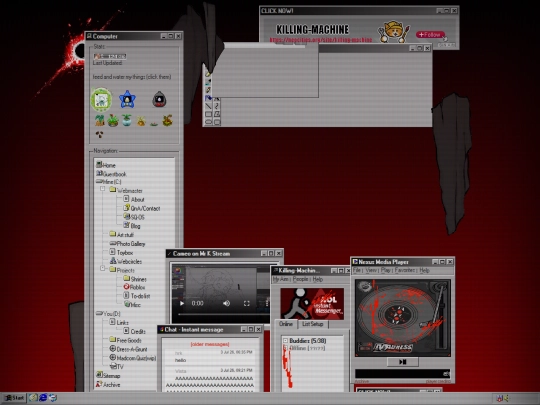Select the ellipse tool in paint toolbar
The width and height of the screenshot is (540, 405).
point(208,122)
